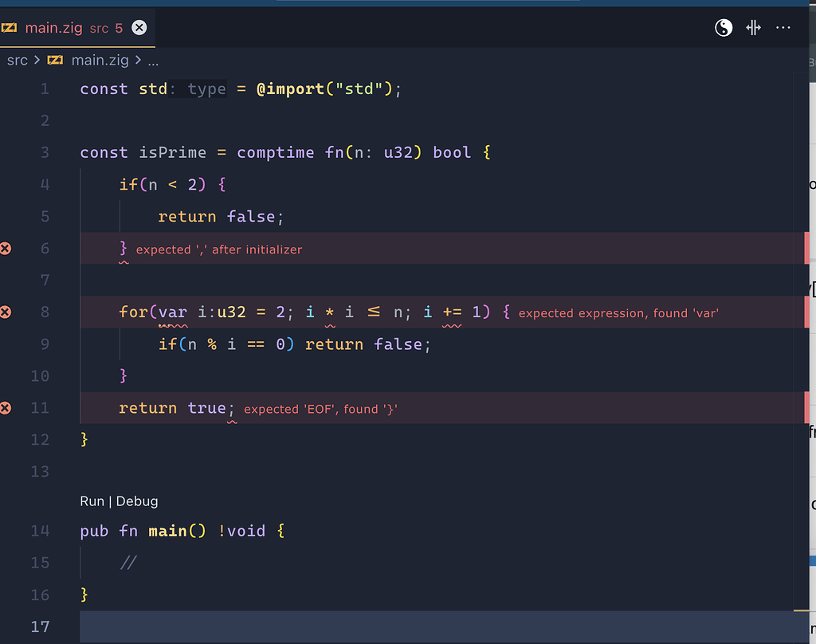Image resolution: width=816 pixels, height=644 pixels.
Task: Select the main.zig tab
Action: click(x=56, y=28)
